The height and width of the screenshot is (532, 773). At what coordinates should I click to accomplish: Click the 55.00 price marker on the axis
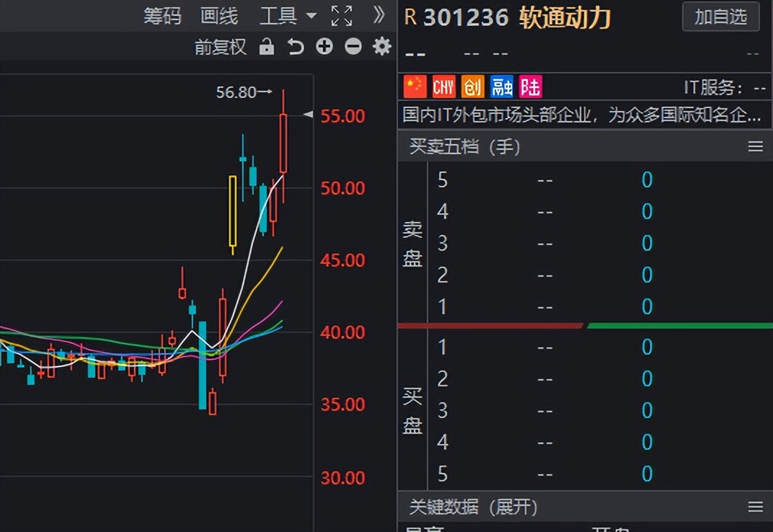[342, 115]
